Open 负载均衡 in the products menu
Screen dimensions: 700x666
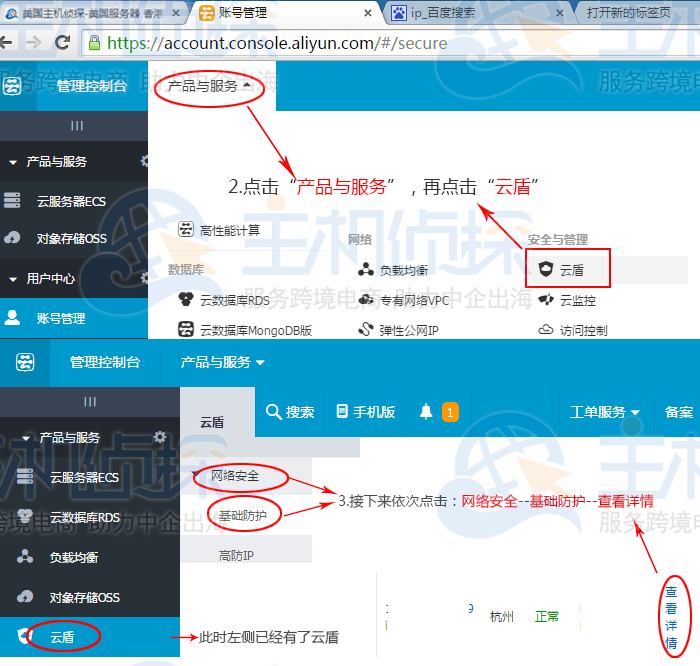pos(404,270)
